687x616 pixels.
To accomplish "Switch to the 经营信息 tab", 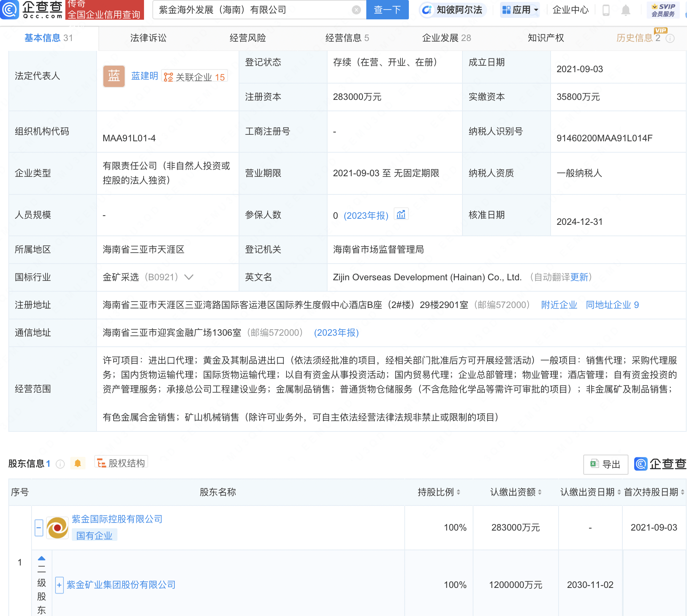I will tap(347, 38).
